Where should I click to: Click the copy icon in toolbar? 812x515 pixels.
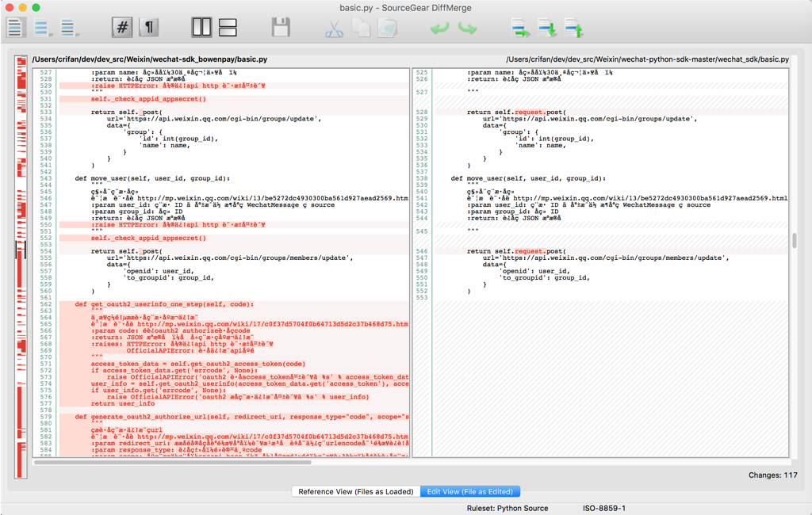point(361,28)
